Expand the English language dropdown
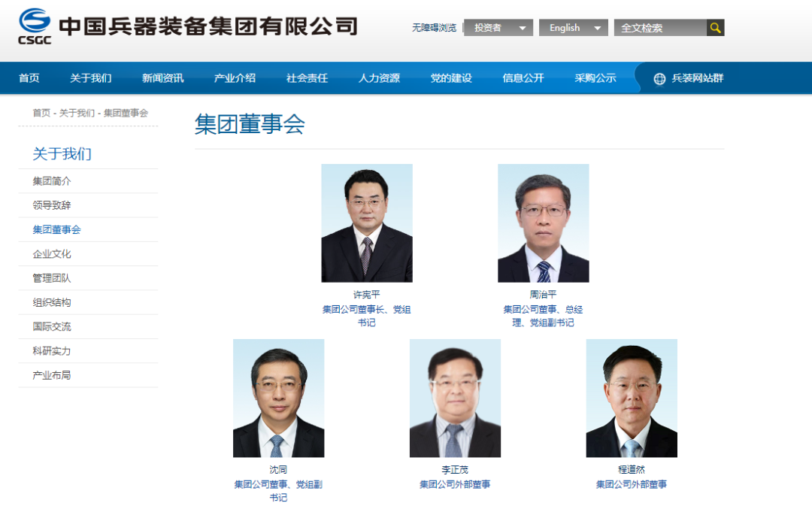This screenshot has height=506, width=812. coord(573,27)
